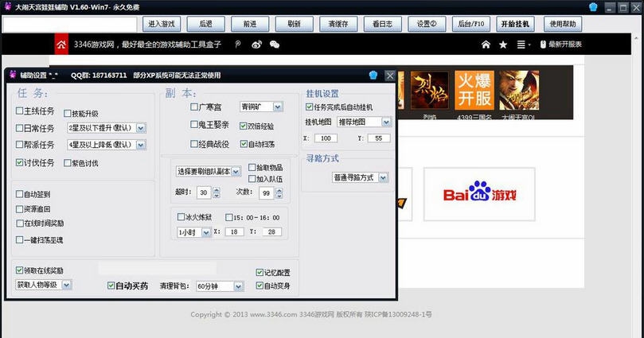Open the 获取人物等级 dropdown
This screenshot has height=338, width=644.
pos(44,285)
